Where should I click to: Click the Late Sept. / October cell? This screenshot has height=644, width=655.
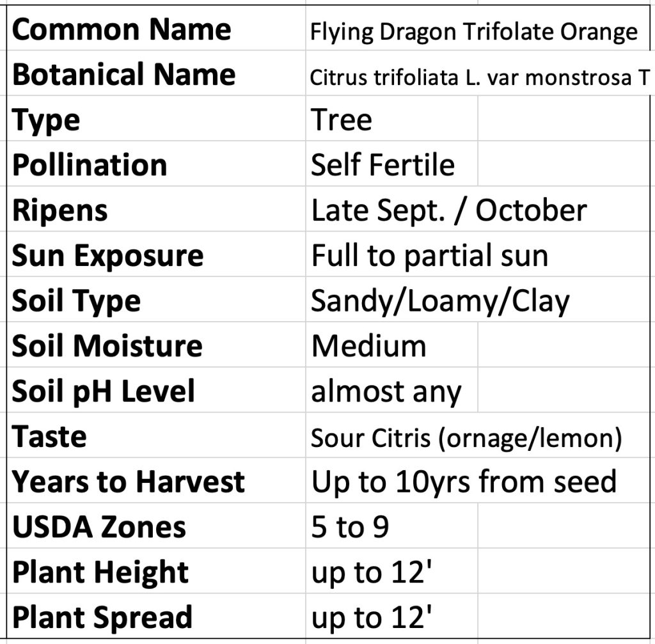pyautogui.click(x=448, y=210)
